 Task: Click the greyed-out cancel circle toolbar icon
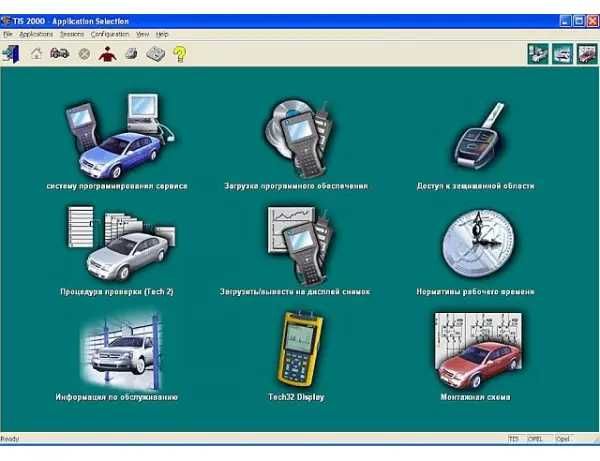(x=84, y=54)
